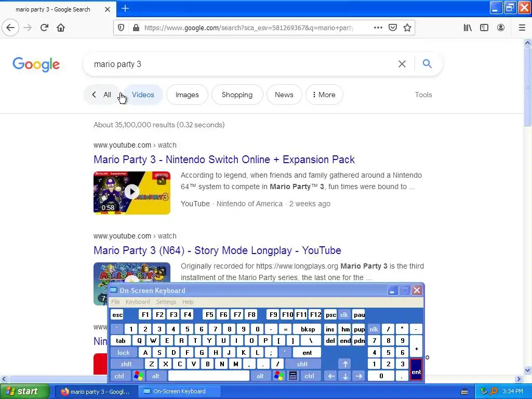This screenshot has height=399, width=532.
Task: Play the 0:58 Nintendo Switch Online video thumbnail
Action: point(132,193)
